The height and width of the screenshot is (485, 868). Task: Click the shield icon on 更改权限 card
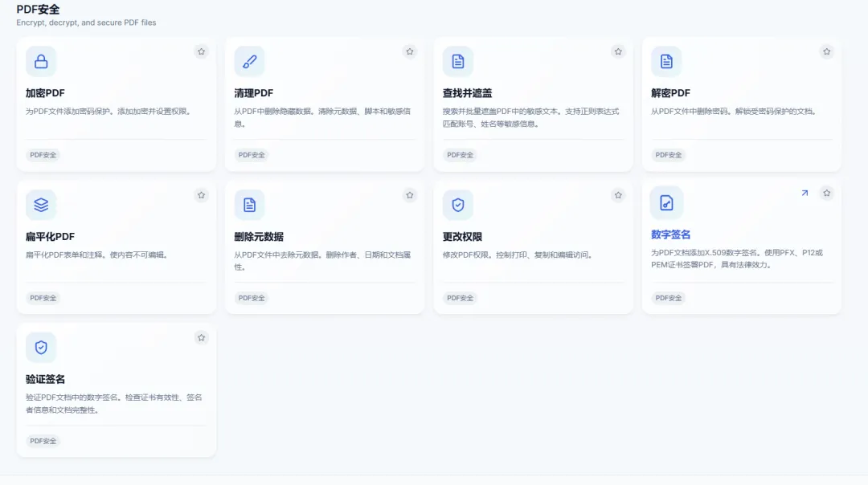[458, 206]
